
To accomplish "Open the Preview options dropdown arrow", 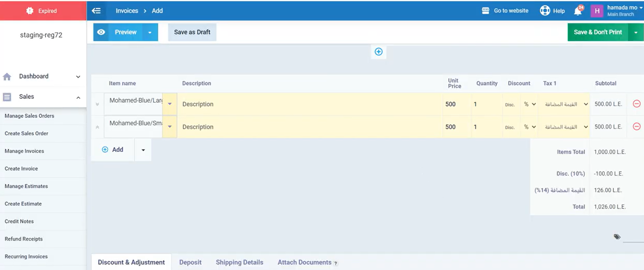I will pos(150,32).
